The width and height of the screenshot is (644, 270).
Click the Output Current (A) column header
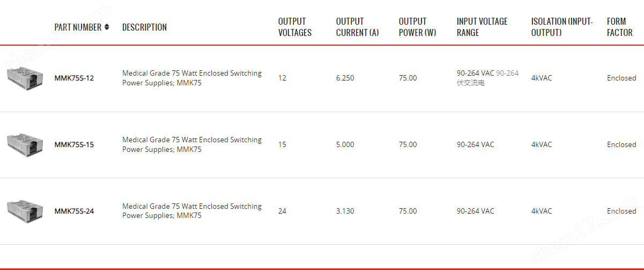click(358, 27)
